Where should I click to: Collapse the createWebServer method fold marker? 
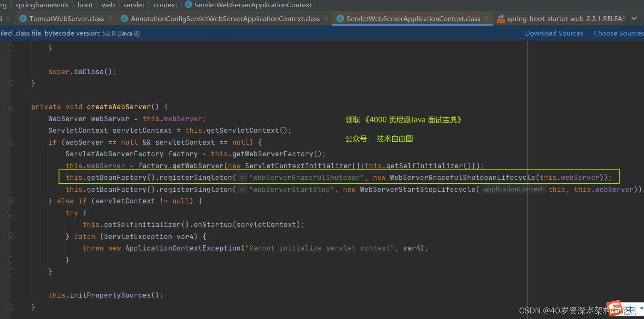(11, 107)
